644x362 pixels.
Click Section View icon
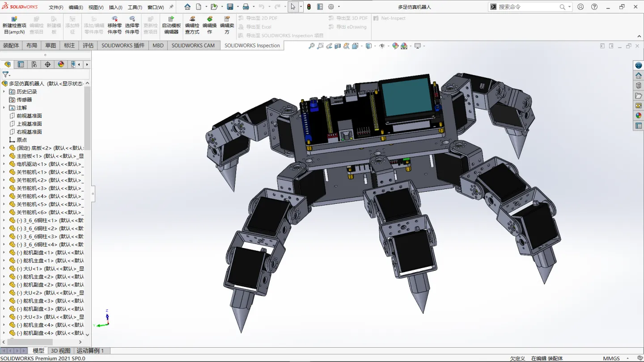[338, 46]
